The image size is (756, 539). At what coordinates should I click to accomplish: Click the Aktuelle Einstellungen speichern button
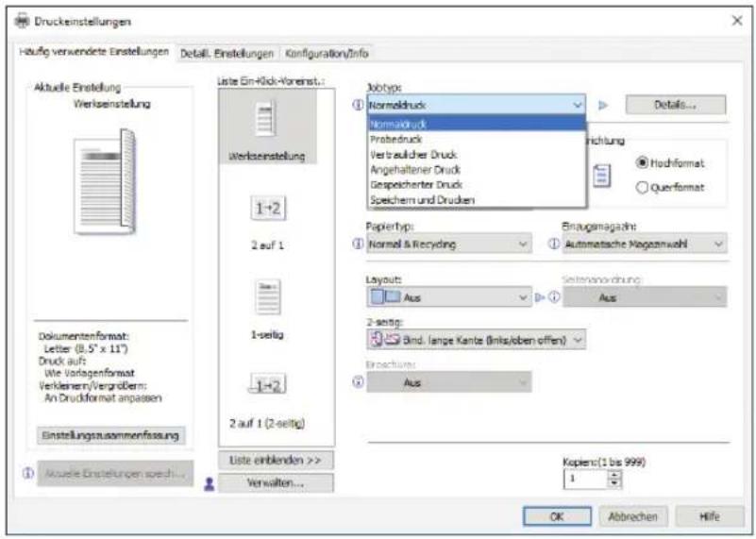point(115,474)
